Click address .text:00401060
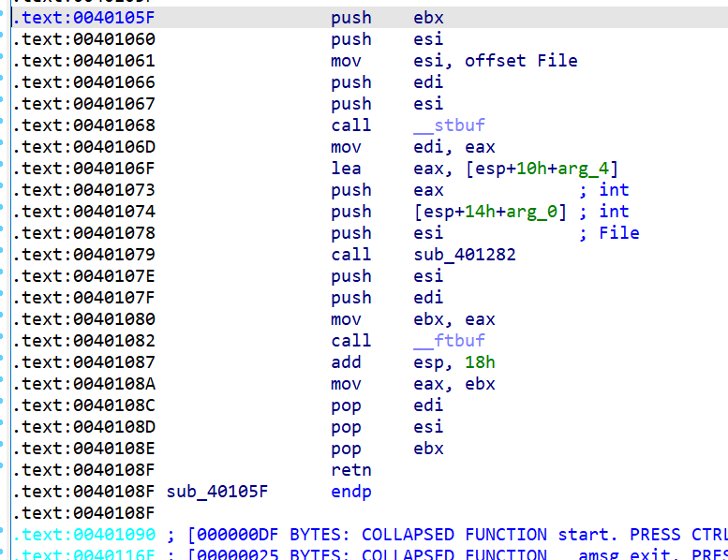This screenshot has height=560, width=728. (83, 39)
